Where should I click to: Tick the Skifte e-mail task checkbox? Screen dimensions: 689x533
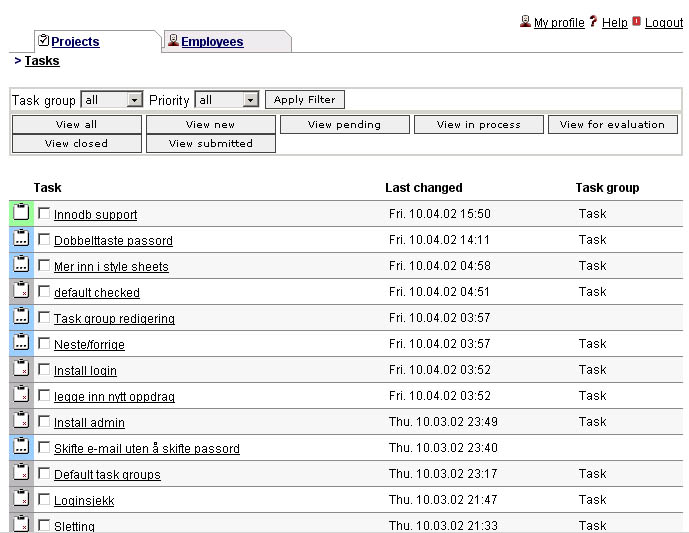[44, 447]
